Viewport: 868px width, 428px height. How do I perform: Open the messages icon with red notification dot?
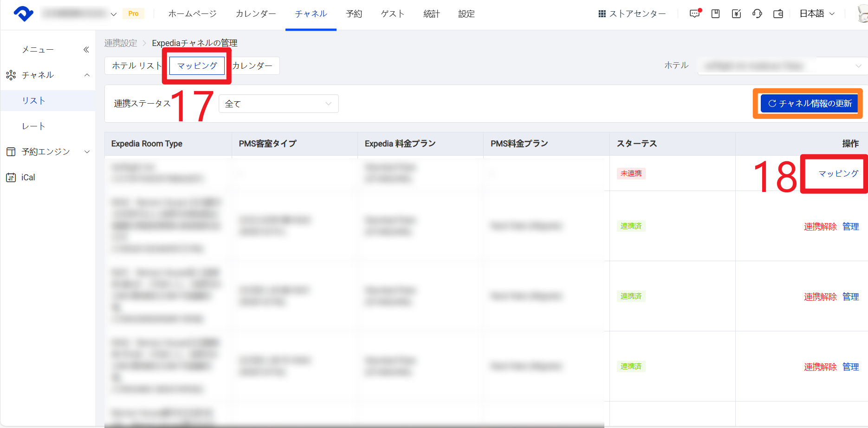point(695,13)
